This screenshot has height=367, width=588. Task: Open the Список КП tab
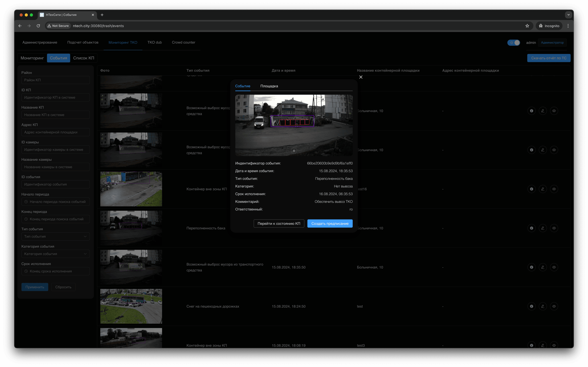[x=84, y=58]
